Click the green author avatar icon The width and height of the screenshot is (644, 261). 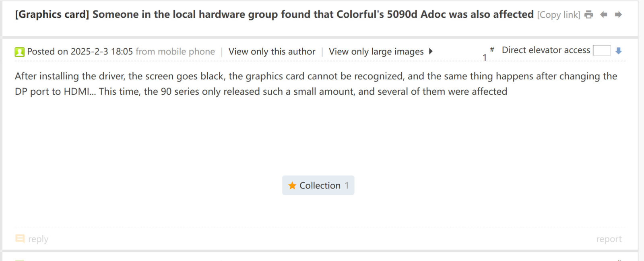coord(19,52)
